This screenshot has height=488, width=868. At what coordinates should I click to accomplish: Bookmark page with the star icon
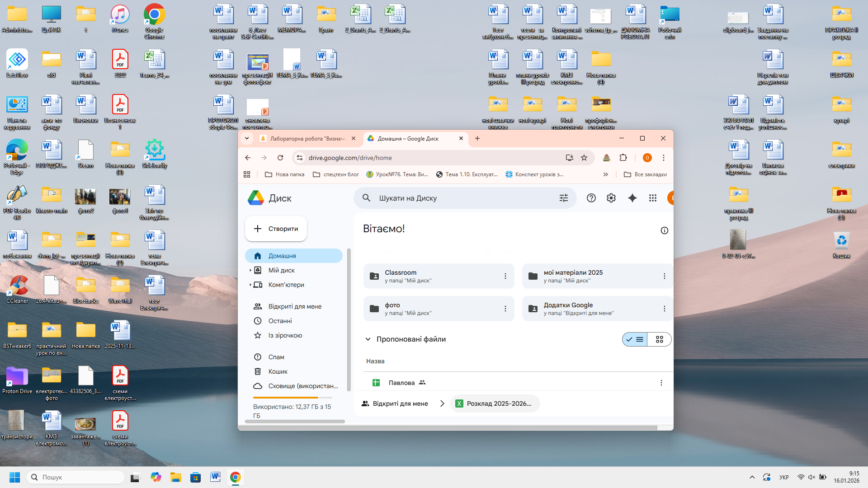584,158
